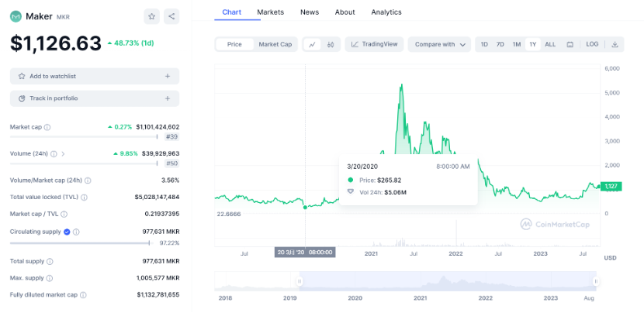The image size is (644, 313).
Task: Click the #39 market cap rank badge
Action: pyautogui.click(x=172, y=137)
